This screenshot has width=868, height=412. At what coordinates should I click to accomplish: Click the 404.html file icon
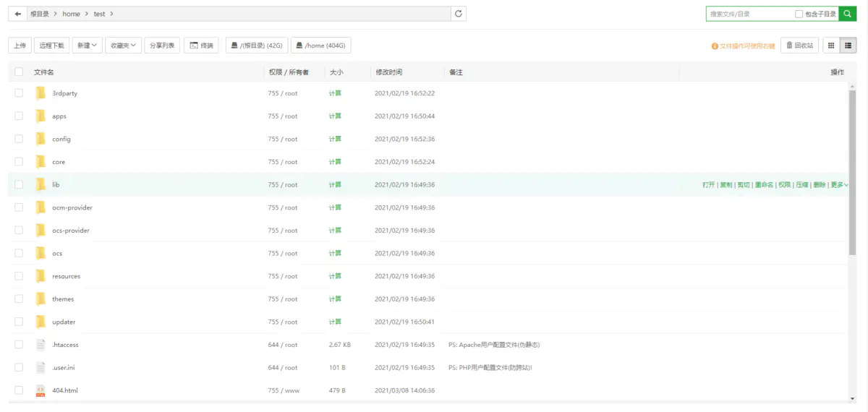tap(41, 390)
